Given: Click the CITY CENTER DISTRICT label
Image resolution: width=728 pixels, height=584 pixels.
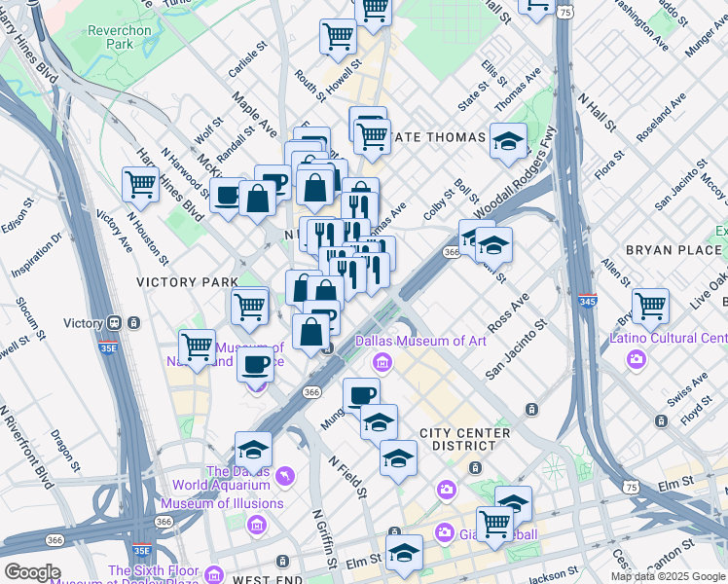Looking at the screenshot, I should tap(465, 439).
